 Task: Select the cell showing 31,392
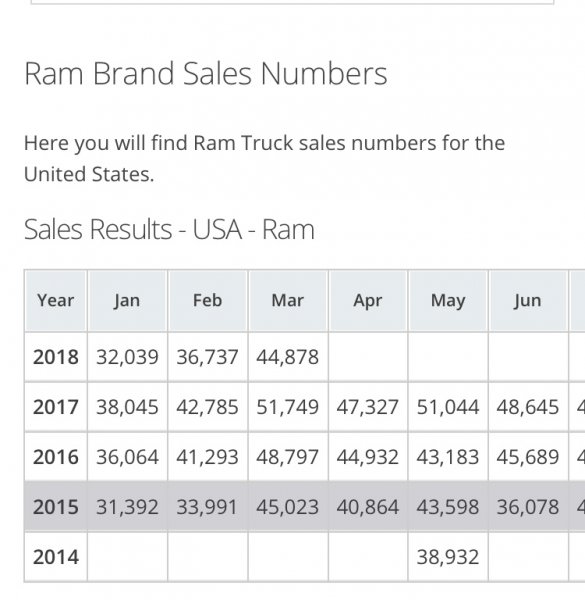point(127,507)
